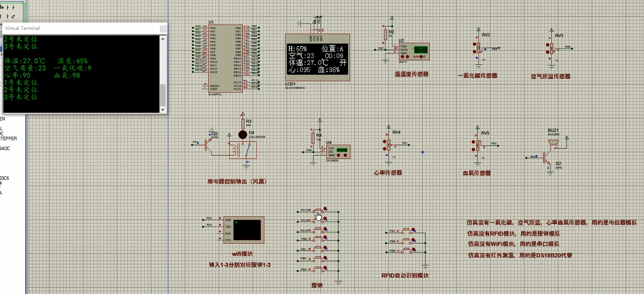Image resolution: width=644 pixels, height=294 pixels.
Task: Close the Virtual Terminal window
Action: (x=163, y=28)
